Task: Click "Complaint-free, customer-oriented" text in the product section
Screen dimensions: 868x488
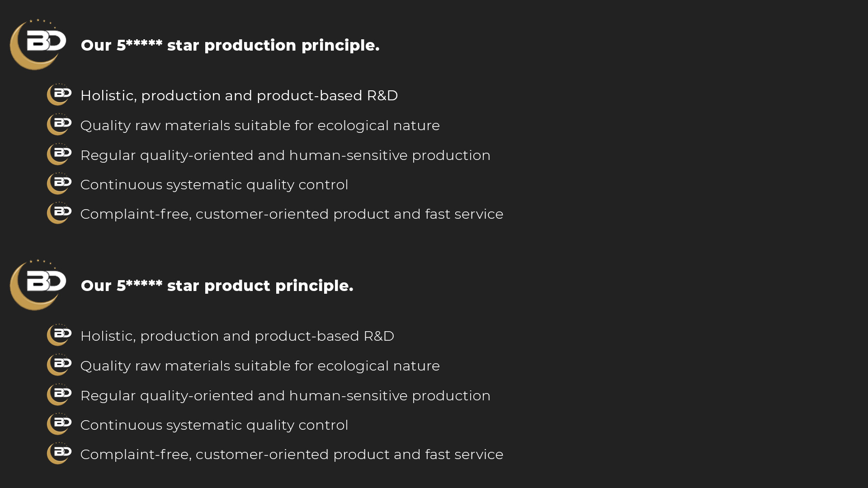Action: point(291,455)
